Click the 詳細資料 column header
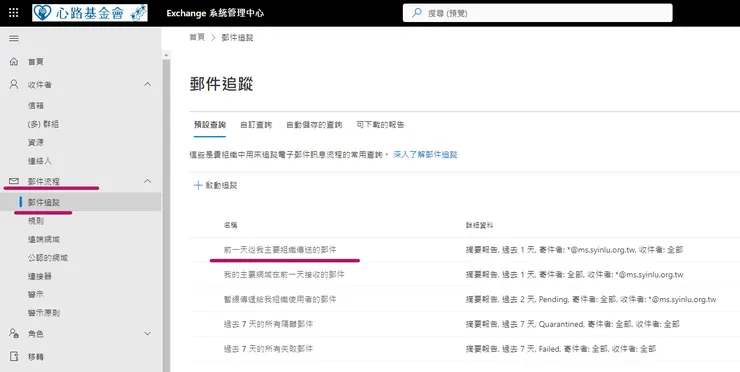Viewport: 740px width, 372px height. 479,226
